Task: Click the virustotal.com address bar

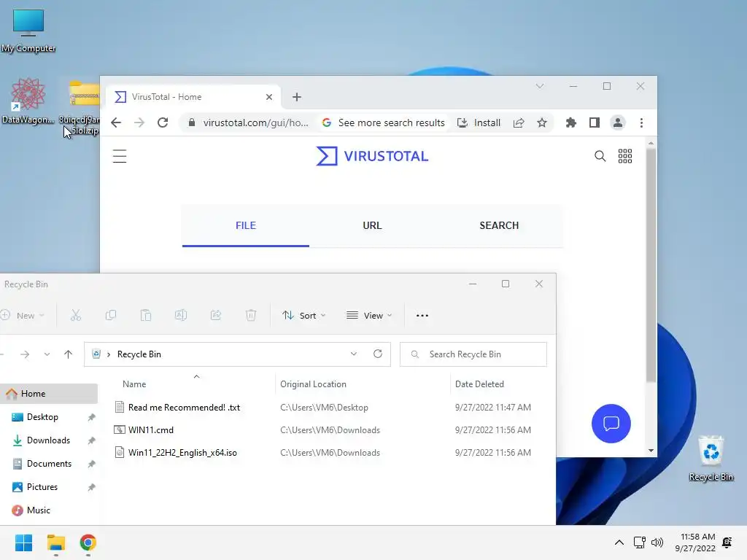Action: [256, 122]
